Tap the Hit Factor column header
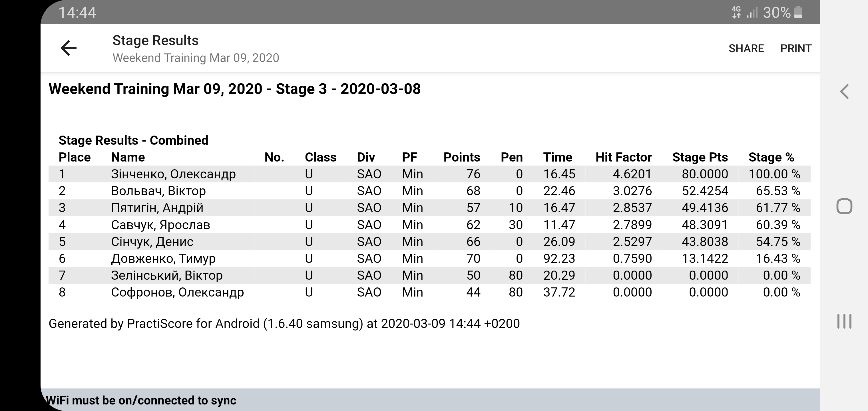 click(x=623, y=157)
